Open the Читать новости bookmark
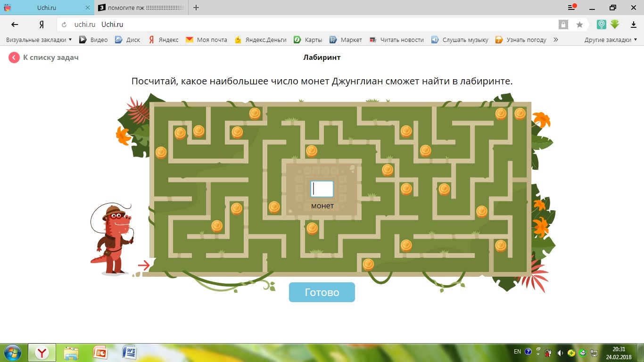This screenshot has width=644, height=362. pyautogui.click(x=396, y=40)
